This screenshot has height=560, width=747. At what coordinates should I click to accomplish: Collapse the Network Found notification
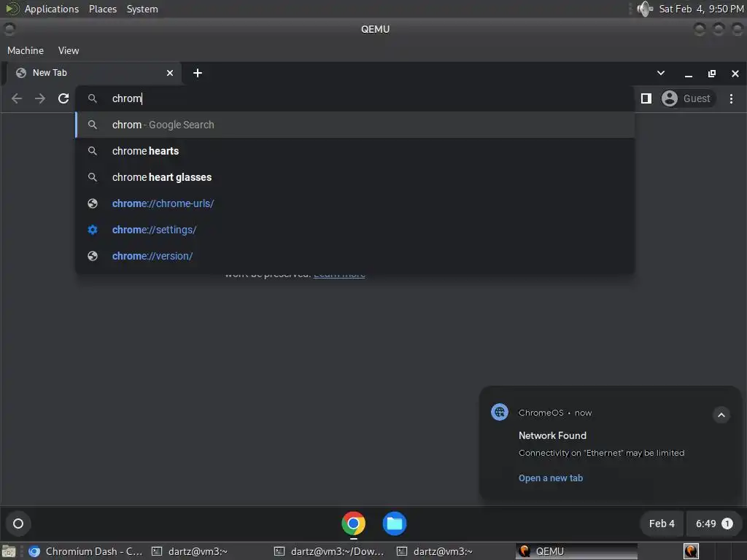click(x=721, y=415)
